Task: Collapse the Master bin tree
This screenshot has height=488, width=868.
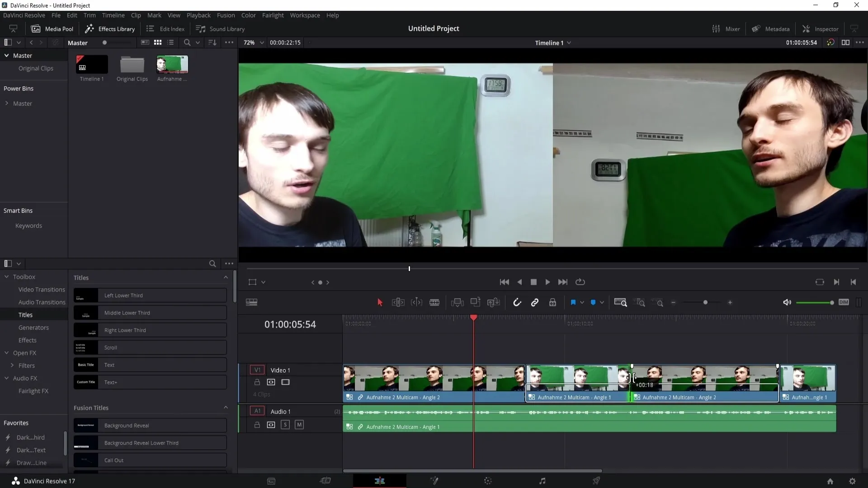Action: pyautogui.click(x=7, y=56)
